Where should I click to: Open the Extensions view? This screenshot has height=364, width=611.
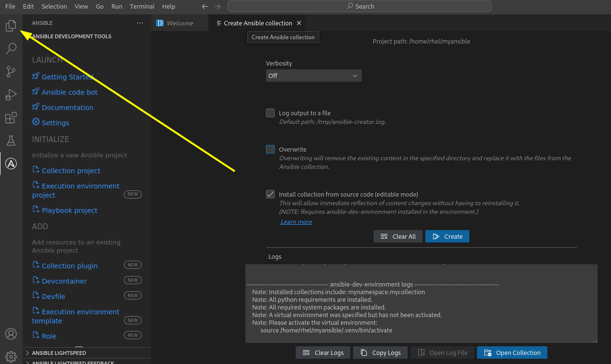click(x=11, y=118)
